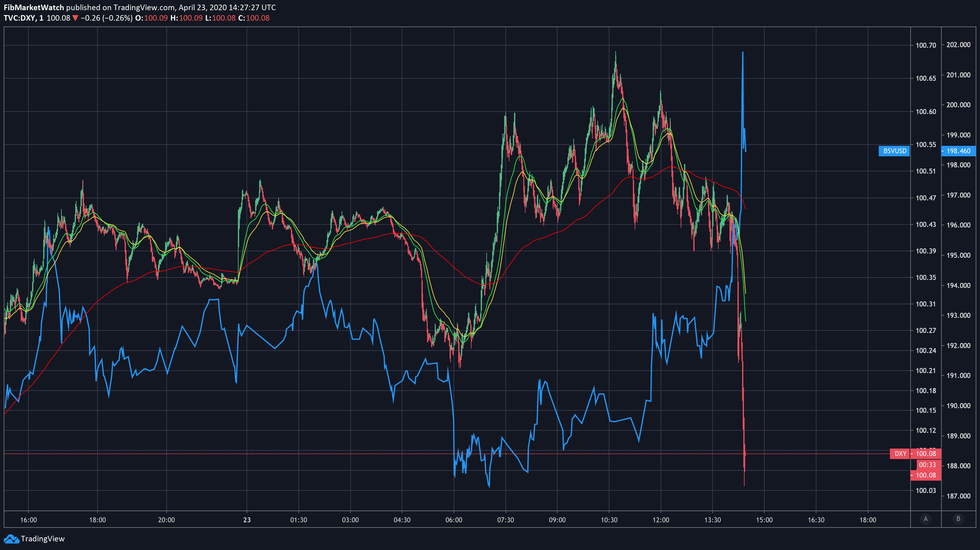Click the 100.27 DXY scale value
980x550 pixels.
(x=926, y=330)
